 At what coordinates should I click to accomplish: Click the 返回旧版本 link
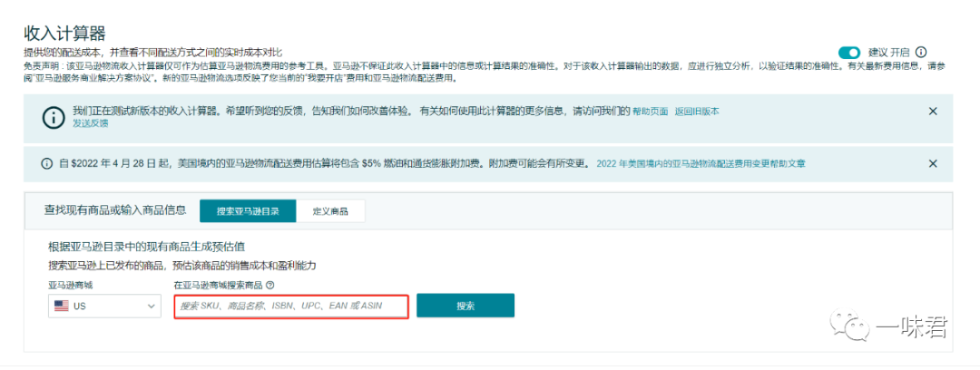pos(697,112)
